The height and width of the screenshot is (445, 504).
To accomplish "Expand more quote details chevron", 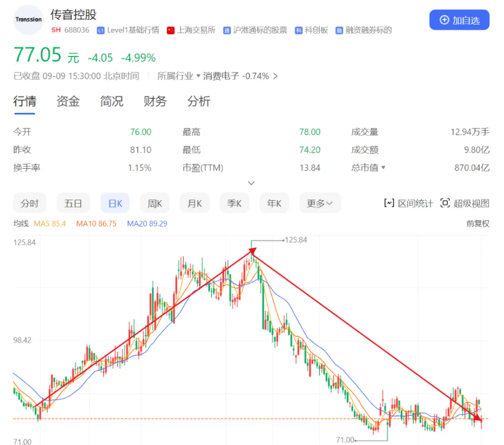I will point(251,183).
